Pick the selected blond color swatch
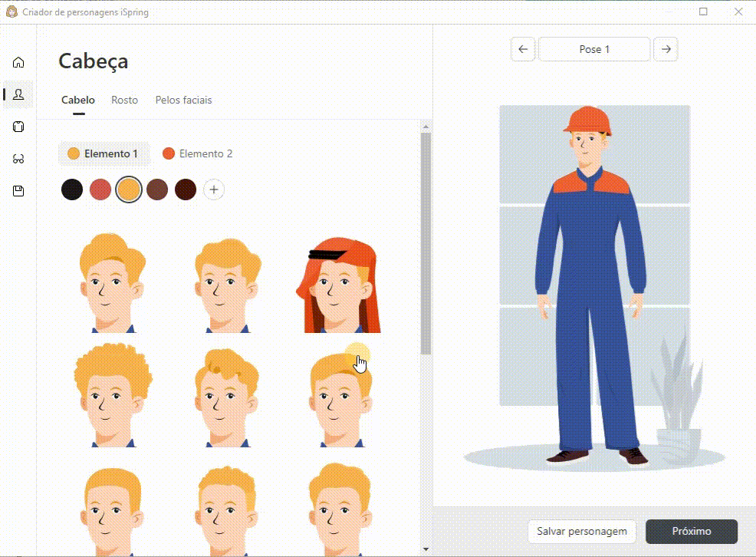 point(129,190)
